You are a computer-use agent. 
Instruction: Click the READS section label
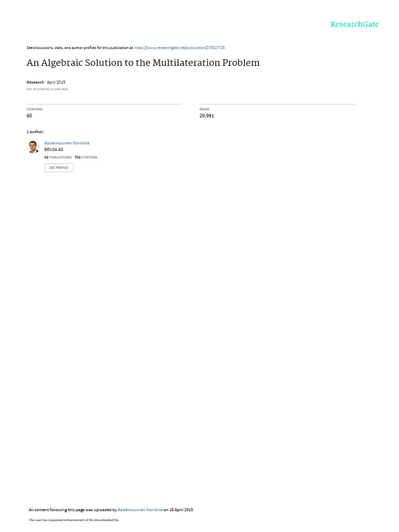pos(204,109)
